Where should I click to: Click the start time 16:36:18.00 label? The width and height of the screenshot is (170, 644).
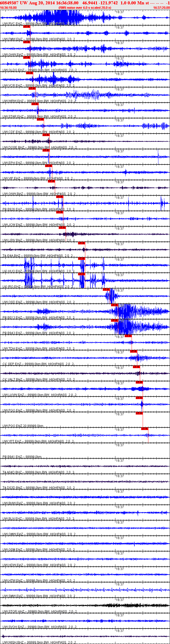pos(8,8)
